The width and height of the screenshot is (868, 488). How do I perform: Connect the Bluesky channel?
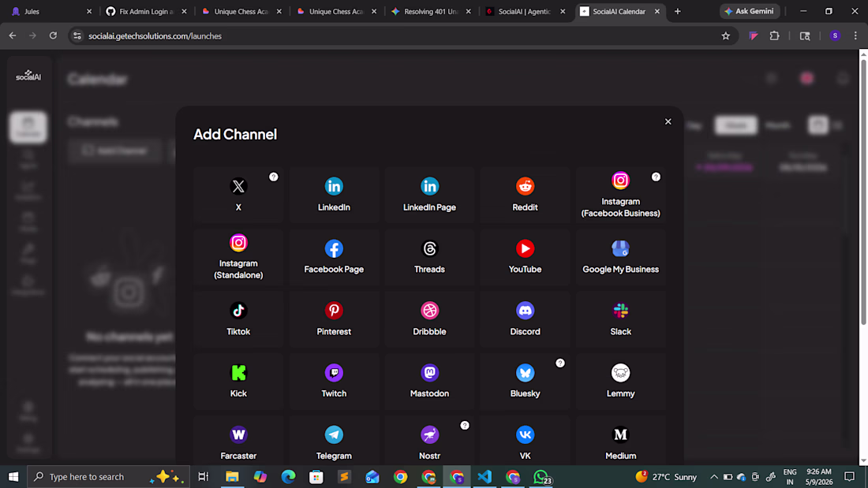[525, 382]
